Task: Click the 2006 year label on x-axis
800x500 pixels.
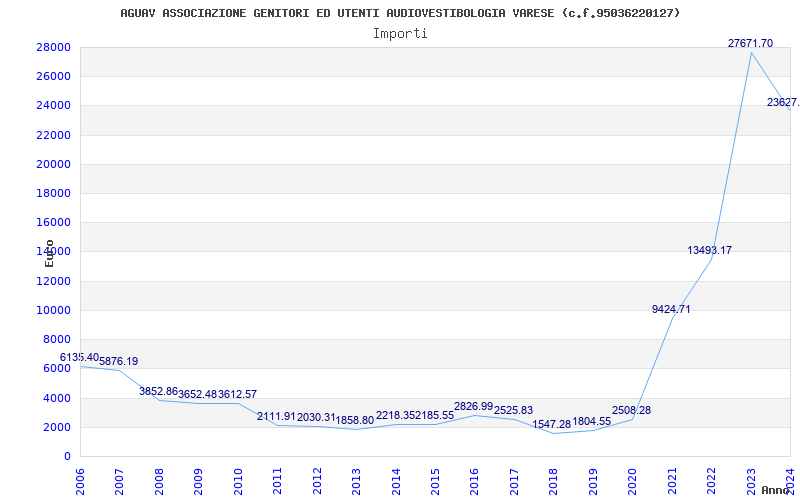Action: 81,477
